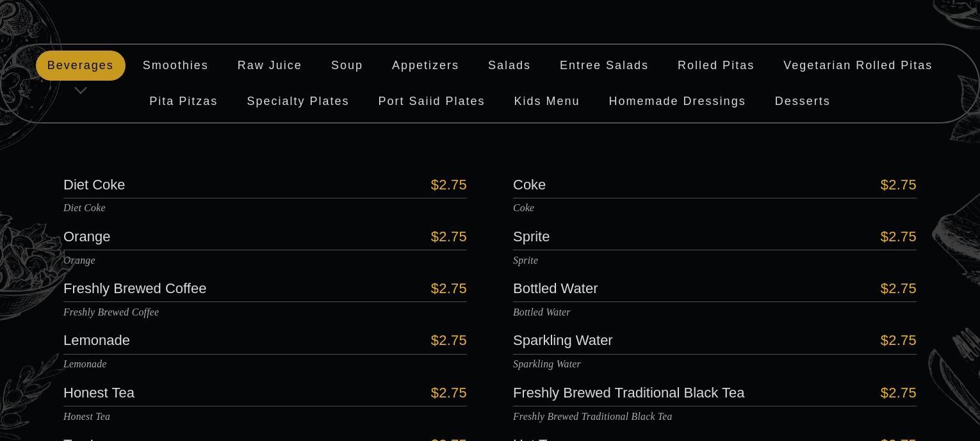This screenshot has height=441, width=980.
Task: Select the Sparkling Water menu item
Action: coord(563,341)
